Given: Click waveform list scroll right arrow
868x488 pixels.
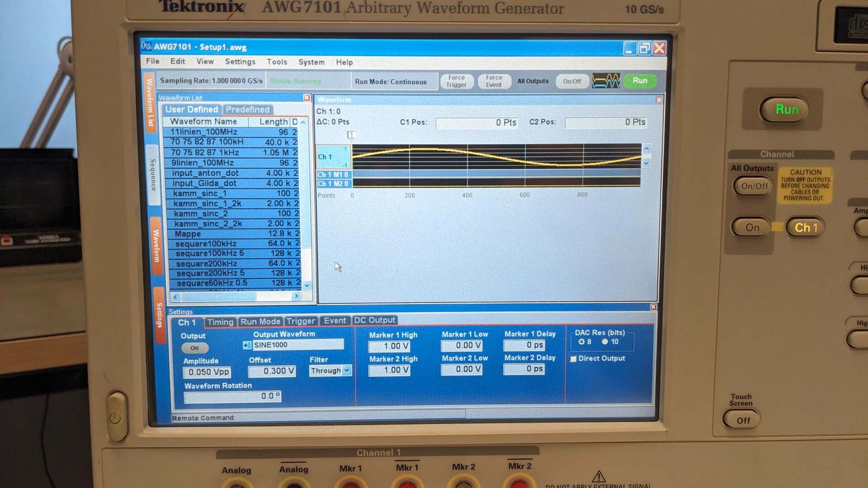Looking at the screenshot, I should (x=296, y=296).
